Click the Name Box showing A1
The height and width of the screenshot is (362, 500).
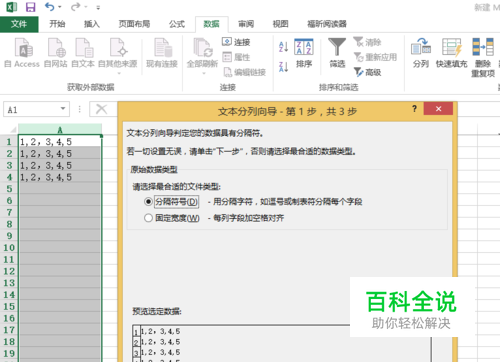coord(32,109)
